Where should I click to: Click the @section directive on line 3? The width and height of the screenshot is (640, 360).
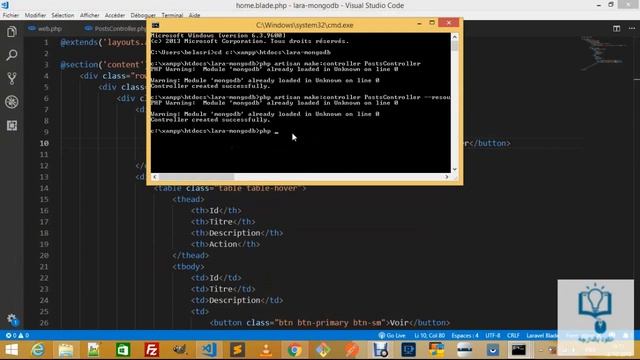(79, 64)
